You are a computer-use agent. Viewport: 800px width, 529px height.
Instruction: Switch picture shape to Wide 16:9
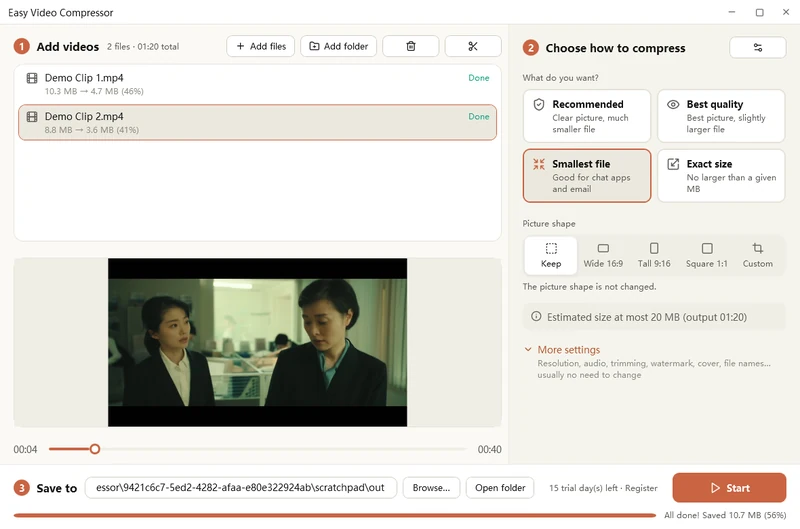[x=603, y=255]
